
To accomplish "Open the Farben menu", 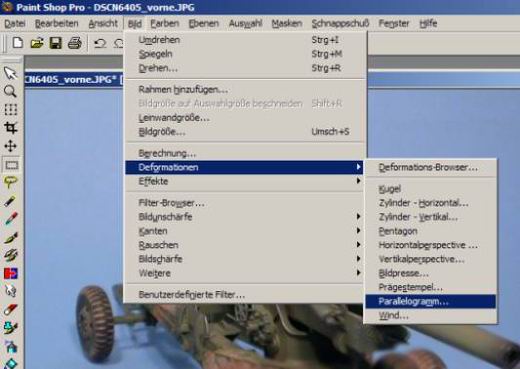I will coord(165,23).
